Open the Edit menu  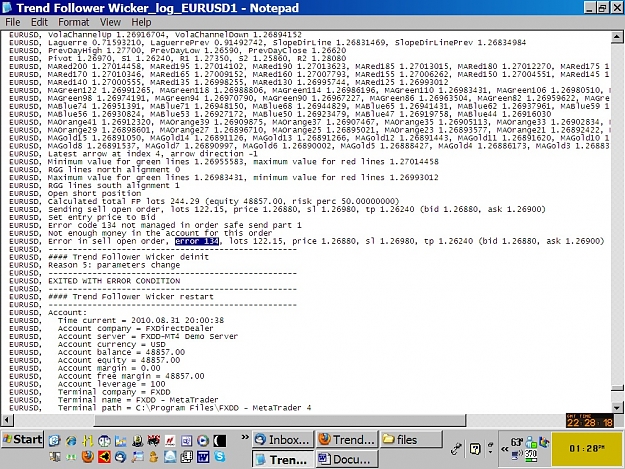coord(39,22)
